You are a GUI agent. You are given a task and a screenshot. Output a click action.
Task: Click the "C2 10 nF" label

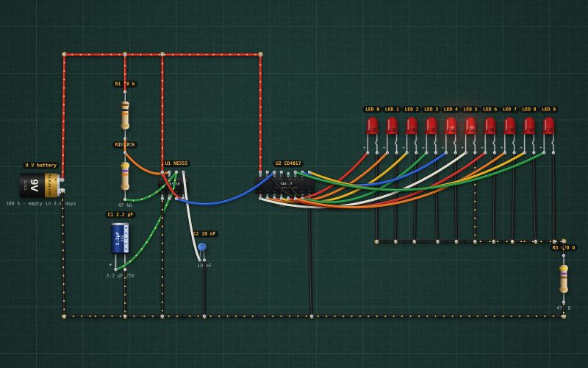coord(205,233)
